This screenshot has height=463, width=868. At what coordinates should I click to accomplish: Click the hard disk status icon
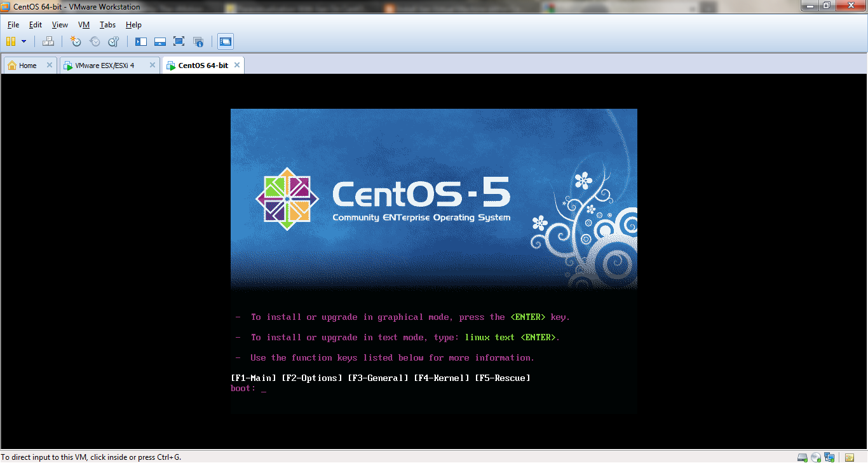803,457
